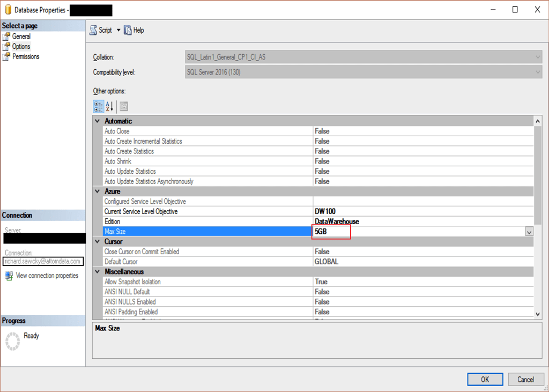Select the Permissions page
Image resolution: width=549 pixels, height=392 pixels.
pos(26,56)
